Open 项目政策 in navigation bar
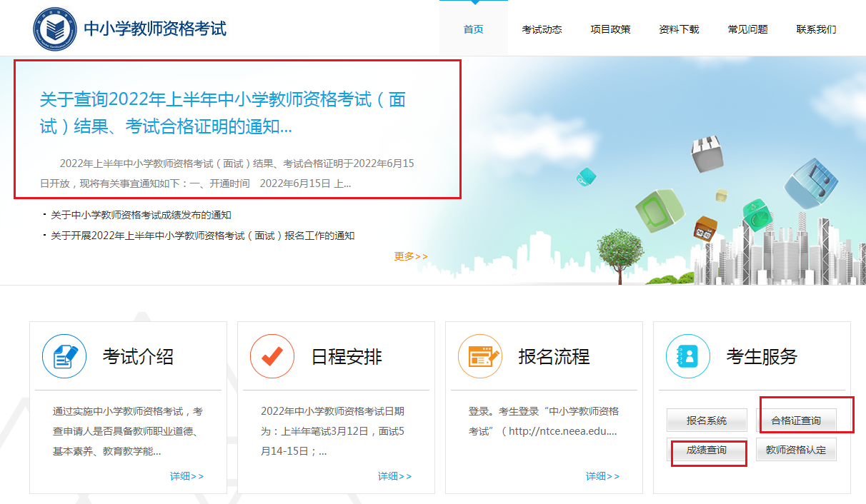The width and height of the screenshot is (866, 504). [610, 29]
